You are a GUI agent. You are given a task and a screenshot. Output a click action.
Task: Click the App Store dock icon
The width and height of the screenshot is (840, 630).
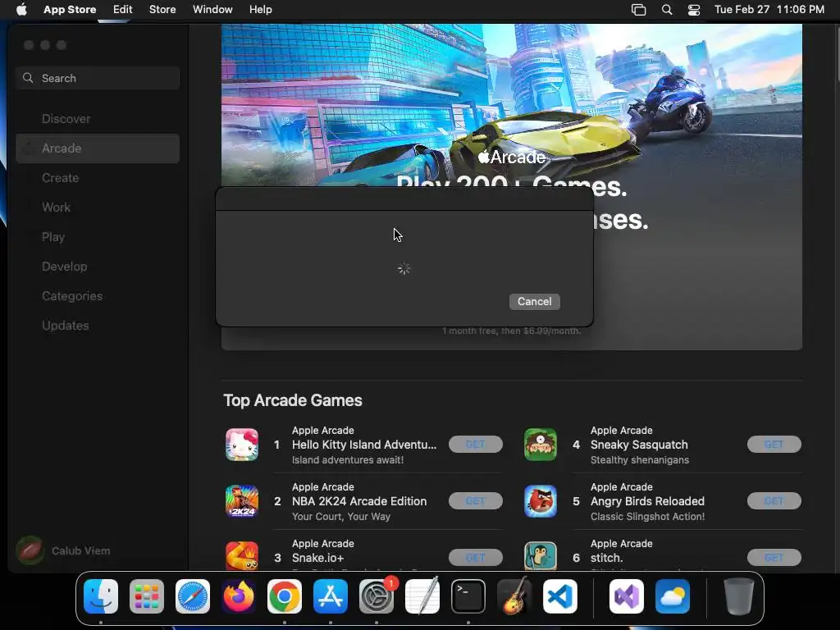tap(331, 596)
